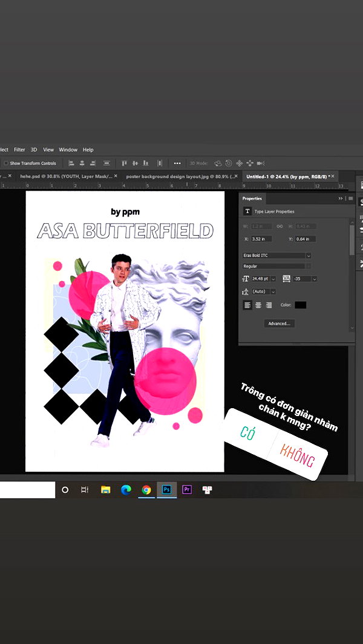Click Properties panel vertical scrollbar
This screenshot has height=644, width=363.
352,240
